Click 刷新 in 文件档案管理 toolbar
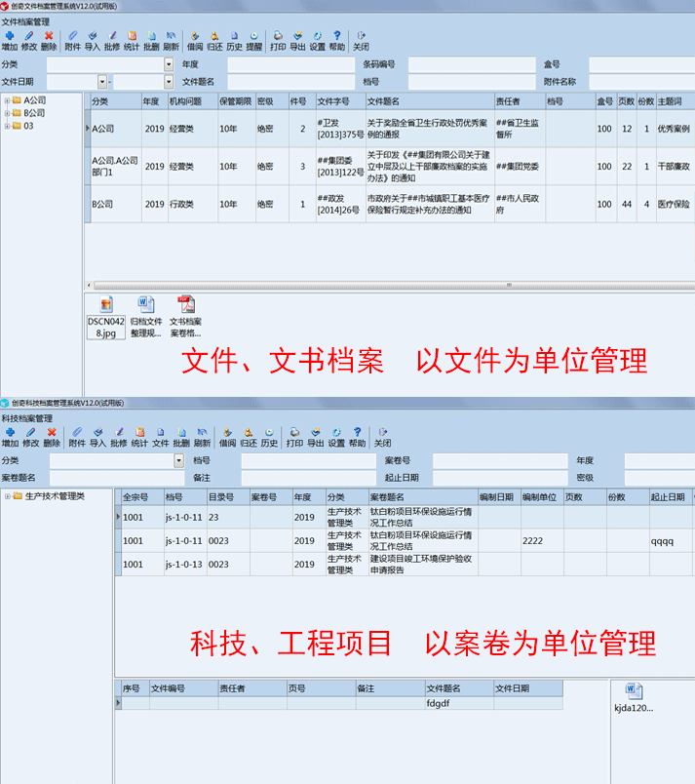Viewport: 695px width, 784px height. pos(171,41)
